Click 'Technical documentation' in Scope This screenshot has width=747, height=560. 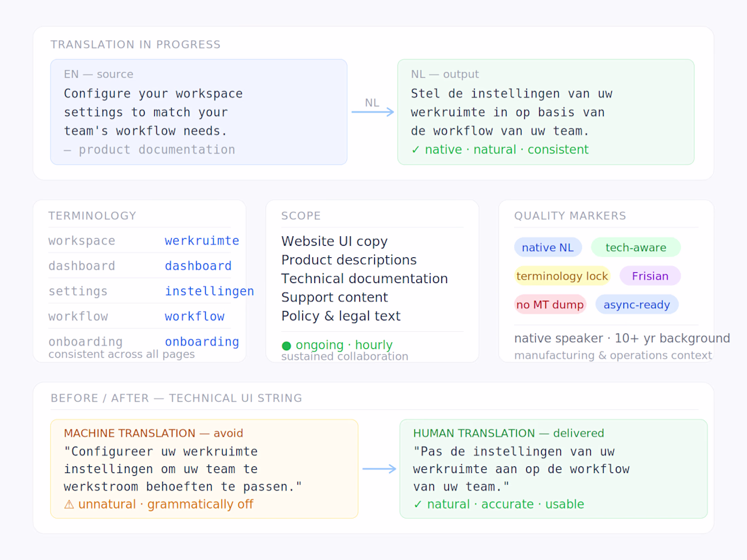(365, 278)
